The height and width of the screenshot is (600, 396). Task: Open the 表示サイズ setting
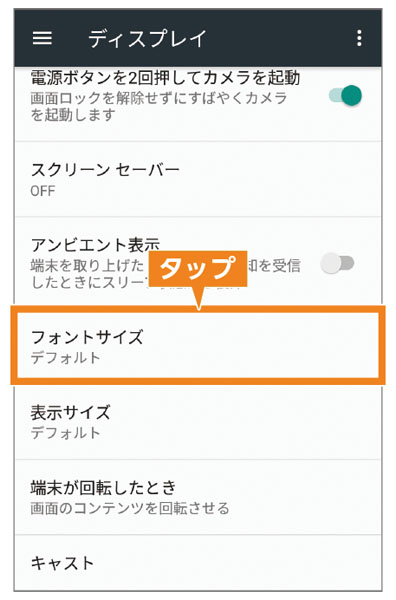click(198, 422)
